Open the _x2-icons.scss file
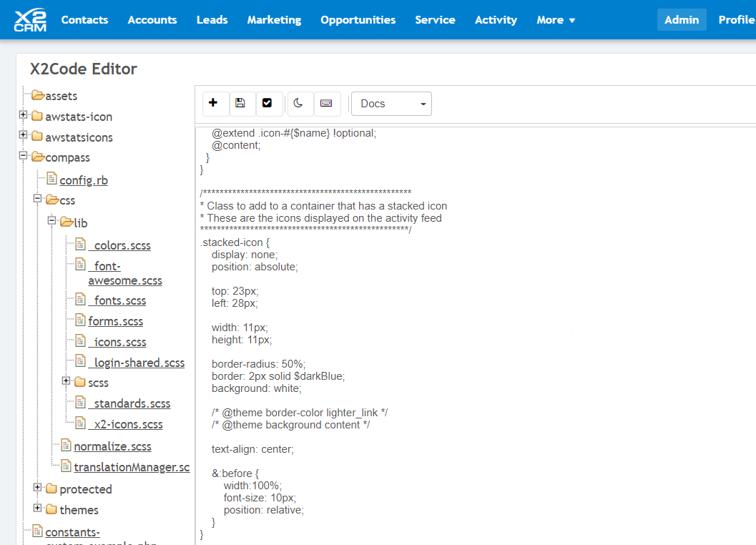 click(x=125, y=424)
